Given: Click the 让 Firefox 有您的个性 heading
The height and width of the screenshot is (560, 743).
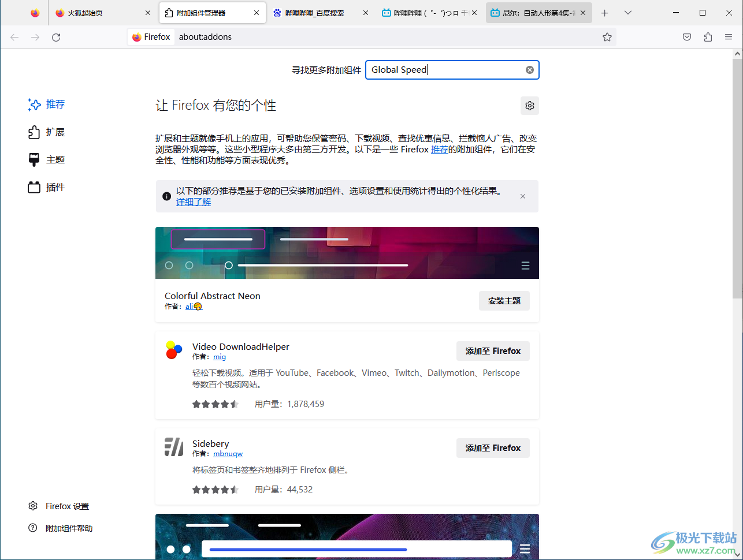Looking at the screenshot, I should tap(216, 105).
